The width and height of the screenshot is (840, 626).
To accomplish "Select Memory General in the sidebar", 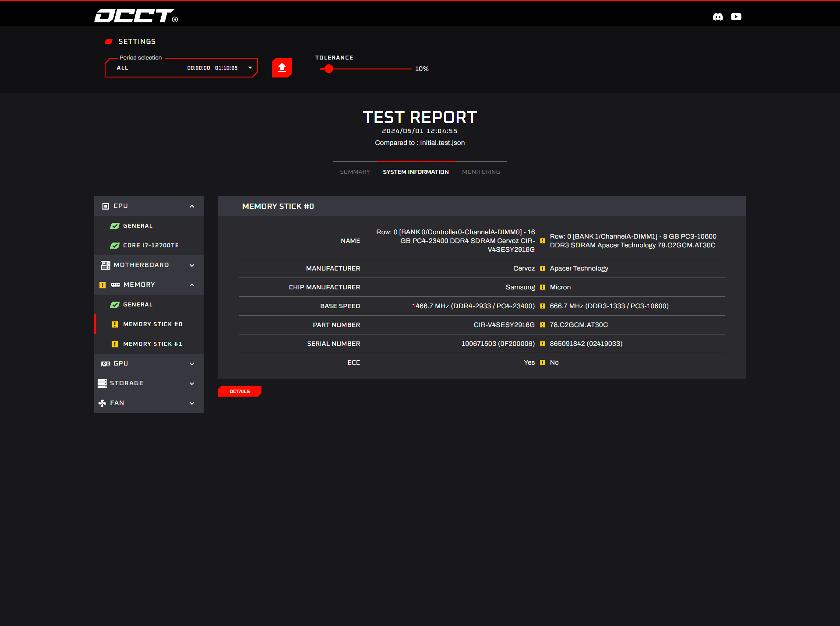I will pyautogui.click(x=149, y=305).
